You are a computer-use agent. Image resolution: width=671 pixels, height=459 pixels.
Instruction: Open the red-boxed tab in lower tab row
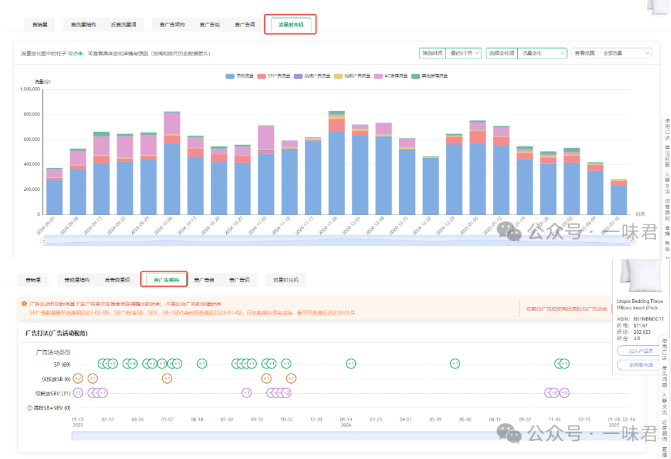(x=163, y=279)
